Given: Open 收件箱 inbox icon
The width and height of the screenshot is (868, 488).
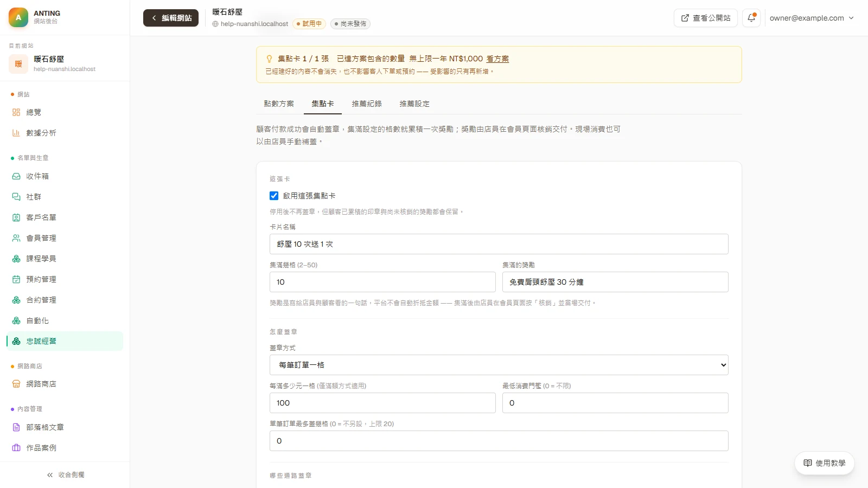Looking at the screenshot, I should click(16, 176).
